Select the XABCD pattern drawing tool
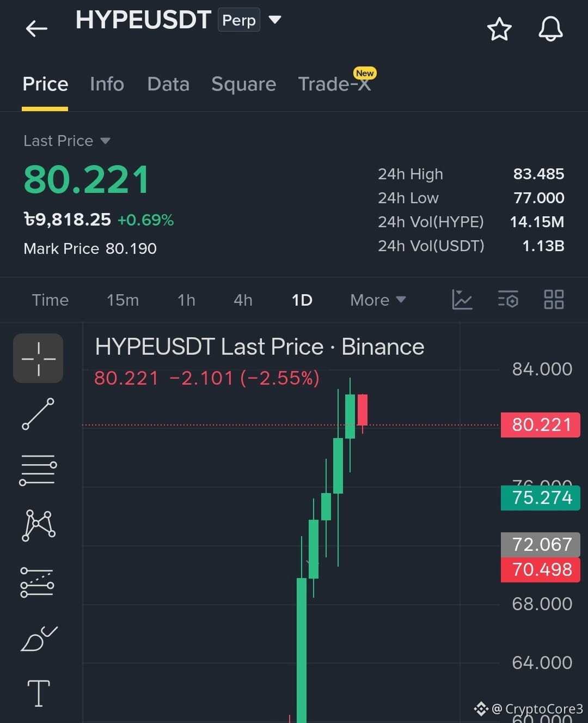The image size is (588, 723). coord(38,525)
